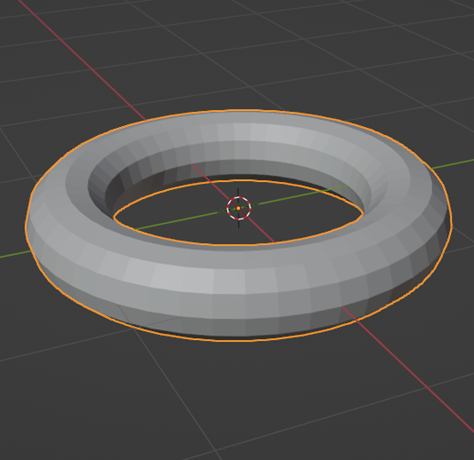Click the red axis inside the torus hole
Image resolution: width=474 pixels, height=460 pixels.
(260, 229)
